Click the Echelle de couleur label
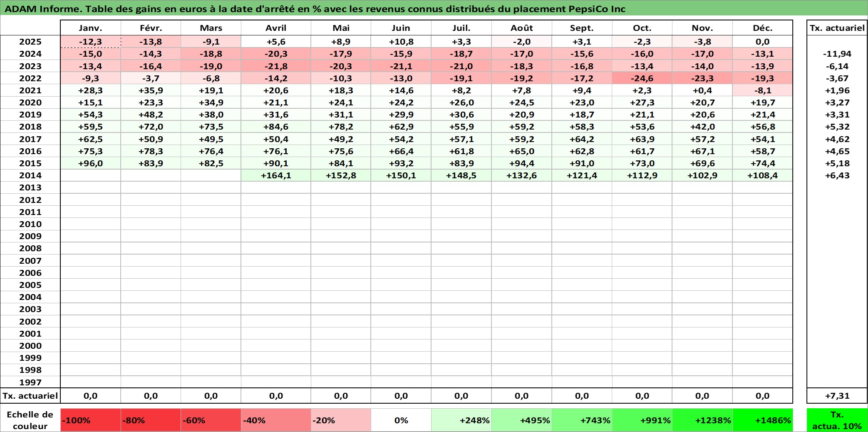 (30, 420)
